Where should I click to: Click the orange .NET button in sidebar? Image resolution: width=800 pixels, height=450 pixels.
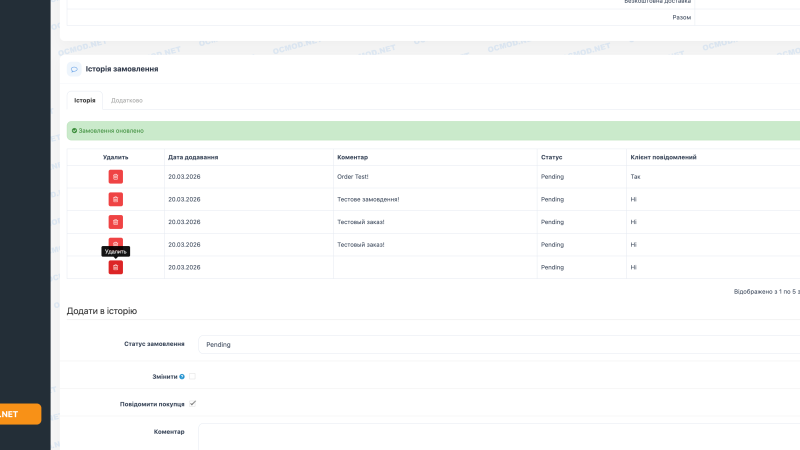20,414
